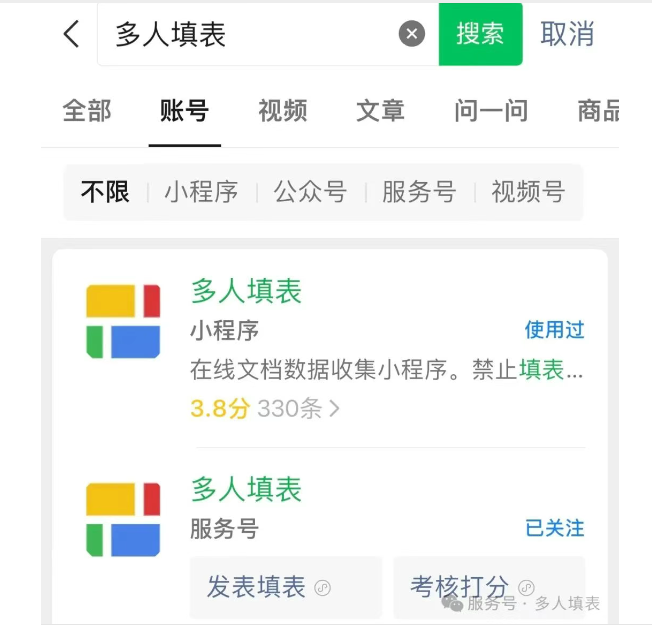Open the 多人填表 mini program logo icon
Viewport: 652px width, 630px height.
[123, 321]
